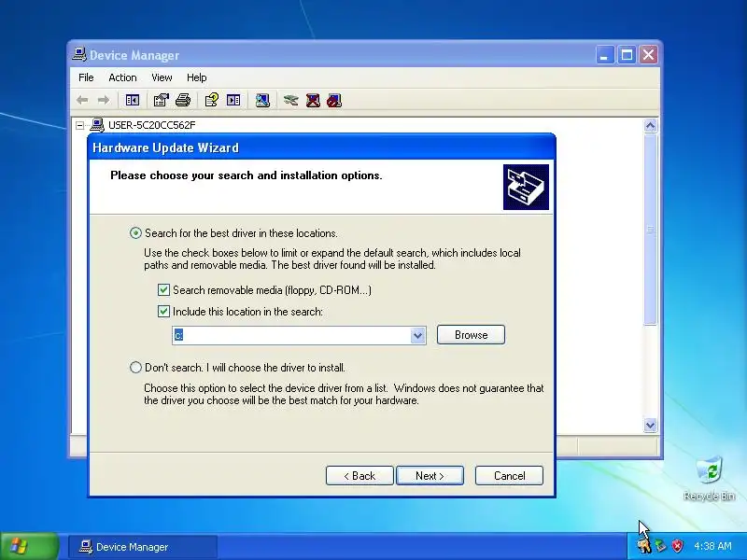Image resolution: width=747 pixels, height=560 pixels.
Task: Click Device Manager taskbar button
Action: tap(143, 547)
